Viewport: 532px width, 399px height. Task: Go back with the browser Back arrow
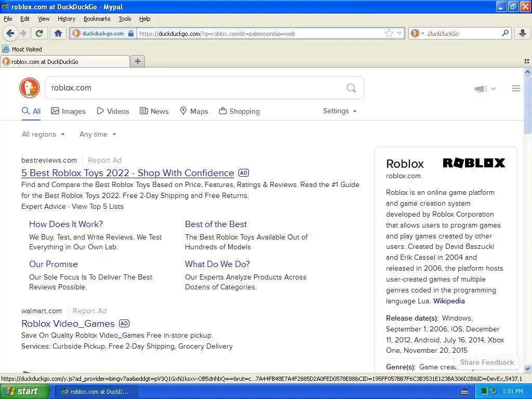pyautogui.click(x=10, y=33)
